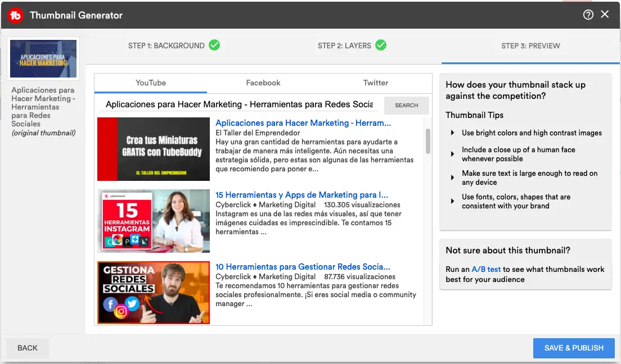621x364 pixels.
Task: Expand the consistent brand fonts tip arrow
Action: coord(452,201)
